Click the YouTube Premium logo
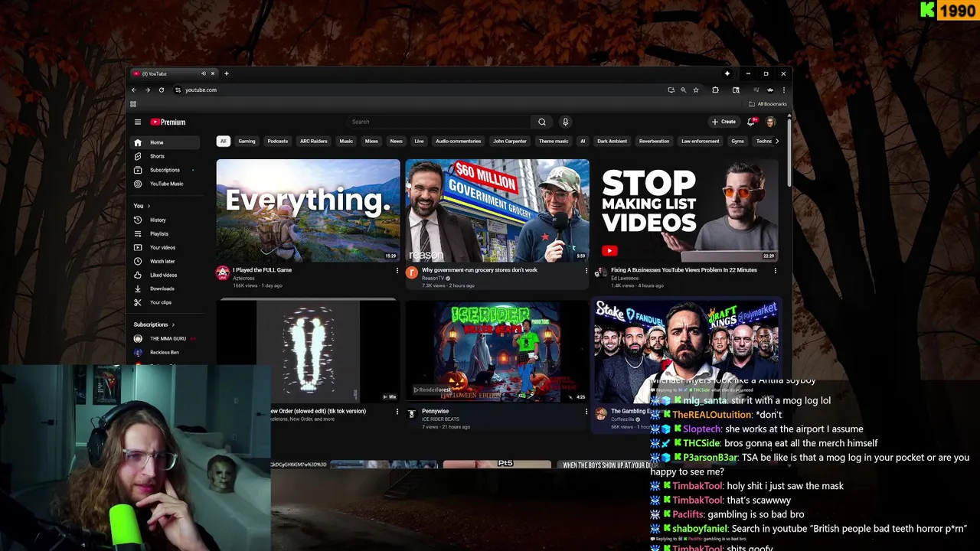This screenshot has height=551, width=980. pos(168,122)
